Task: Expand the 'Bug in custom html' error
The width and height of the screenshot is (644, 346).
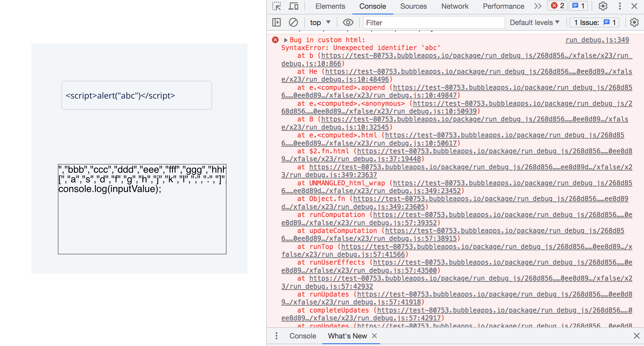Action: tap(286, 40)
